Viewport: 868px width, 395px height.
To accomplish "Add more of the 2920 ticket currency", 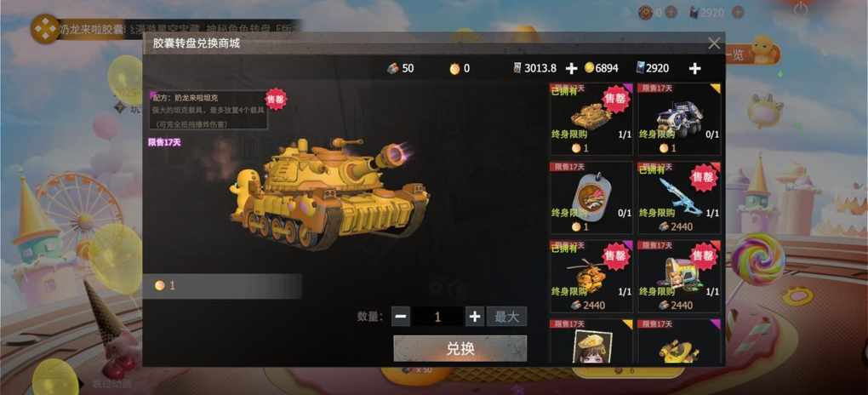I will (694, 68).
